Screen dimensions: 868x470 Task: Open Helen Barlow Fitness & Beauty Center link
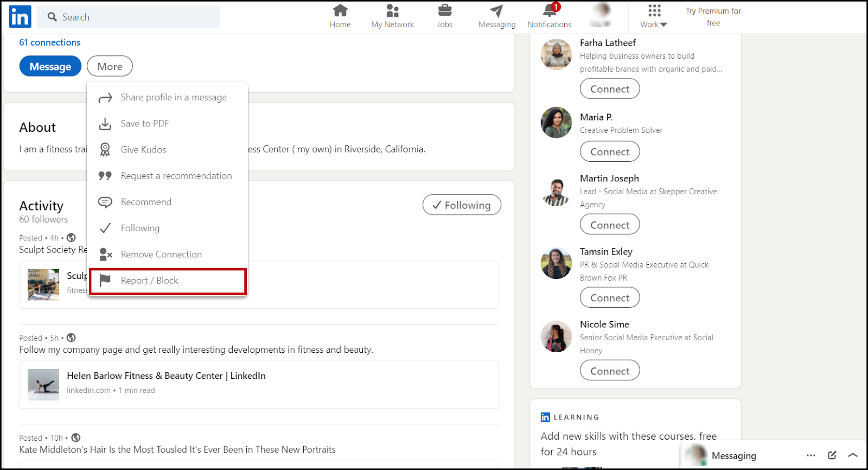click(x=166, y=376)
